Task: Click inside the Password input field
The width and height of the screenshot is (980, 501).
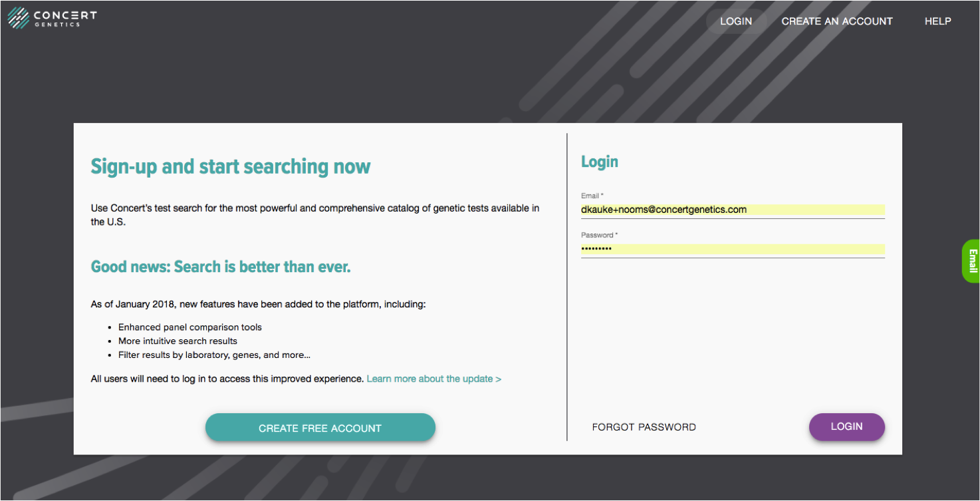Action: pyautogui.click(x=731, y=249)
